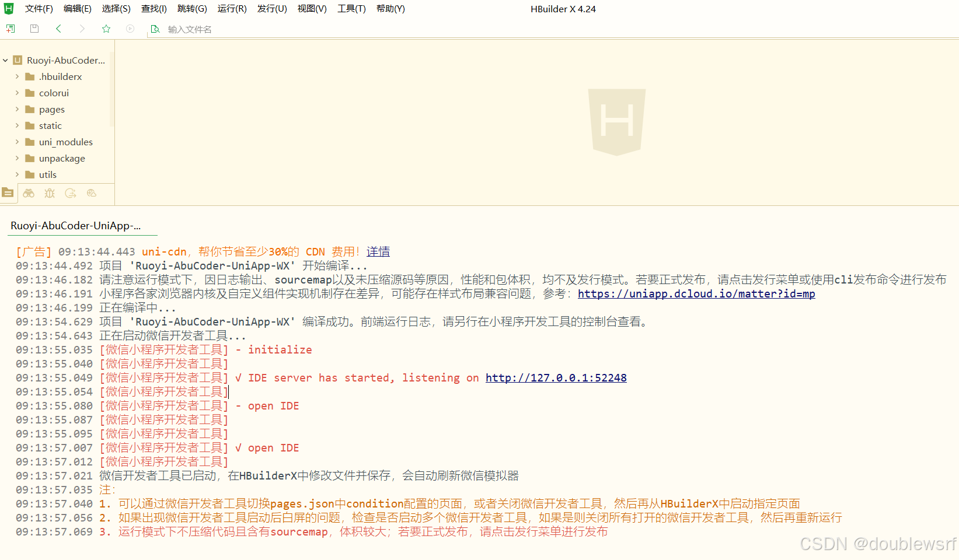Screen dimensions: 959x560
Task: Click the colorui folder icon
Action: point(30,93)
